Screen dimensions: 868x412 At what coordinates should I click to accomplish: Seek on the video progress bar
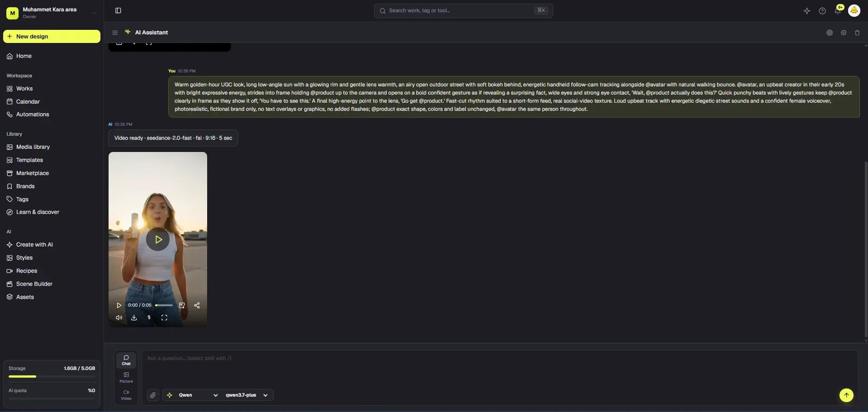click(x=164, y=305)
